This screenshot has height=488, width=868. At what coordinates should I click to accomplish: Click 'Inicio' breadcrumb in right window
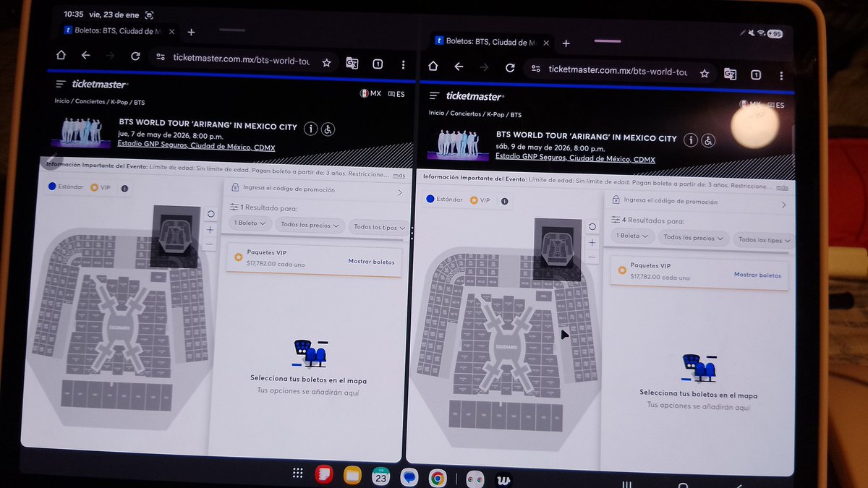[x=436, y=113]
